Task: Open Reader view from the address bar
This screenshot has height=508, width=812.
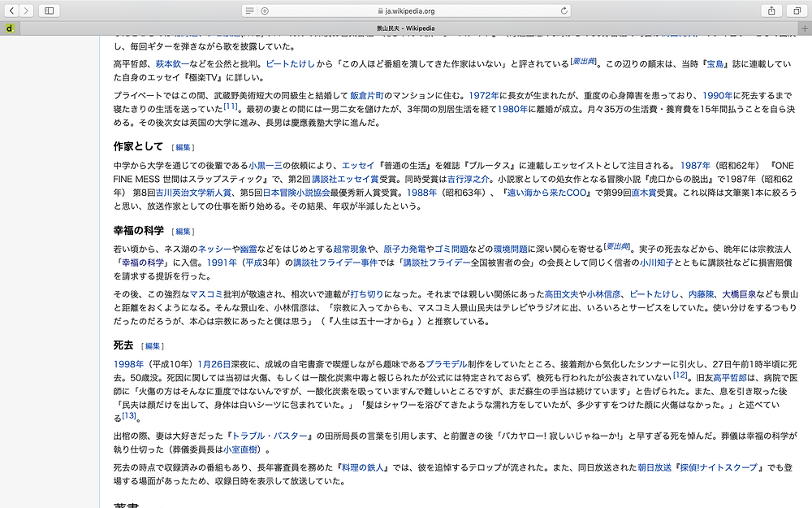Action: point(249,11)
